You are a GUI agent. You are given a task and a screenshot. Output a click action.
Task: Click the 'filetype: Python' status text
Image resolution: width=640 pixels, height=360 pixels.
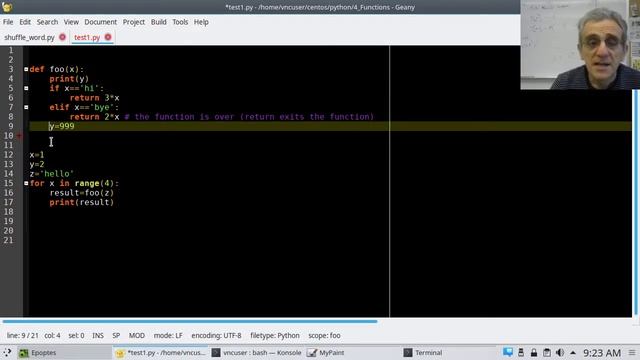pos(275,336)
